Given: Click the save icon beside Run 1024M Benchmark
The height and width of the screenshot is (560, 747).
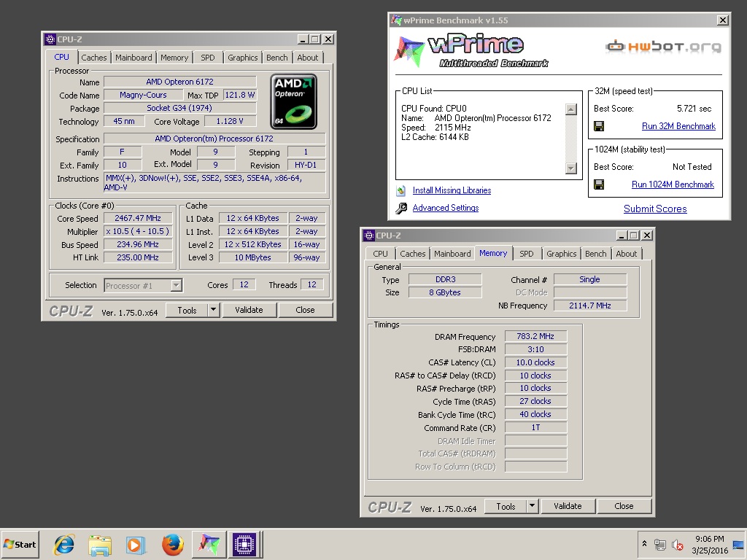Looking at the screenshot, I should point(599,184).
